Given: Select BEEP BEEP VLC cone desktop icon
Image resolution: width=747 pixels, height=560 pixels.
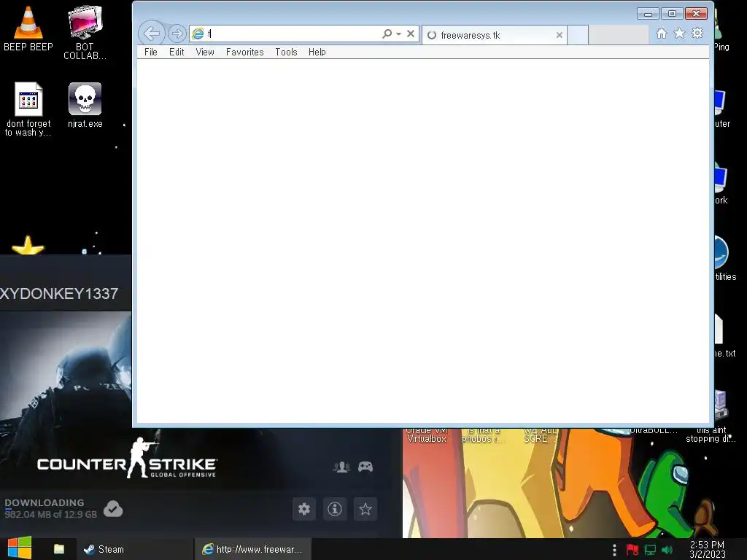Looking at the screenshot, I should 28,28.
